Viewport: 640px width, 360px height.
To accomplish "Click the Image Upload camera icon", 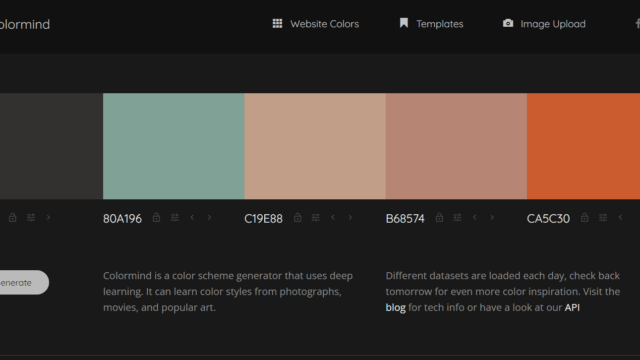I will point(508,23).
